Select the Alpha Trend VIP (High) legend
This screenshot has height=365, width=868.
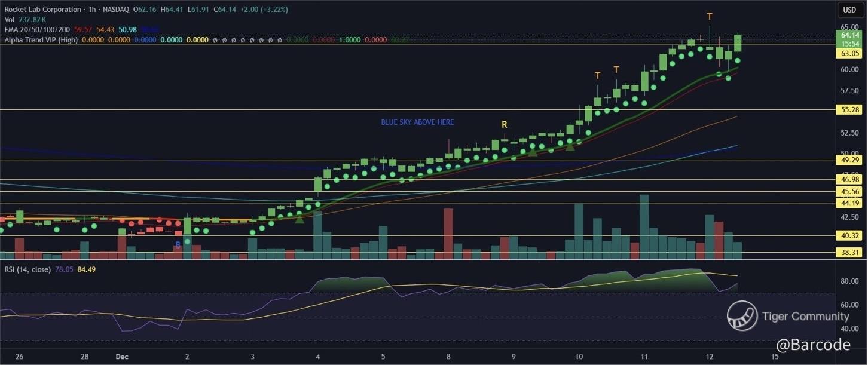click(41, 39)
